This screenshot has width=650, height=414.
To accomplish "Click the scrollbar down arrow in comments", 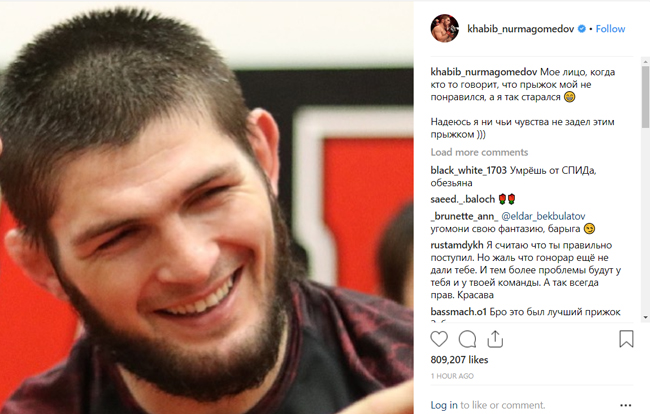I will click(x=645, y=317).
